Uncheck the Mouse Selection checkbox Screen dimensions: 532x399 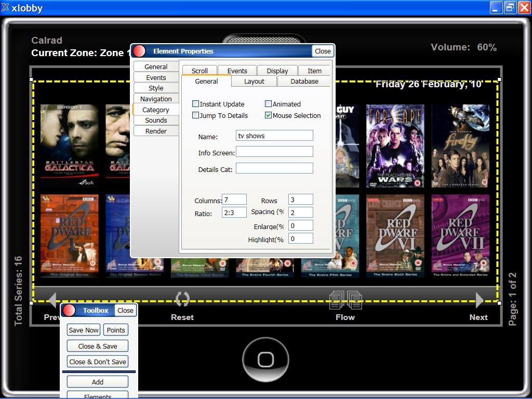pyautogui.click(x=268, y=115)
